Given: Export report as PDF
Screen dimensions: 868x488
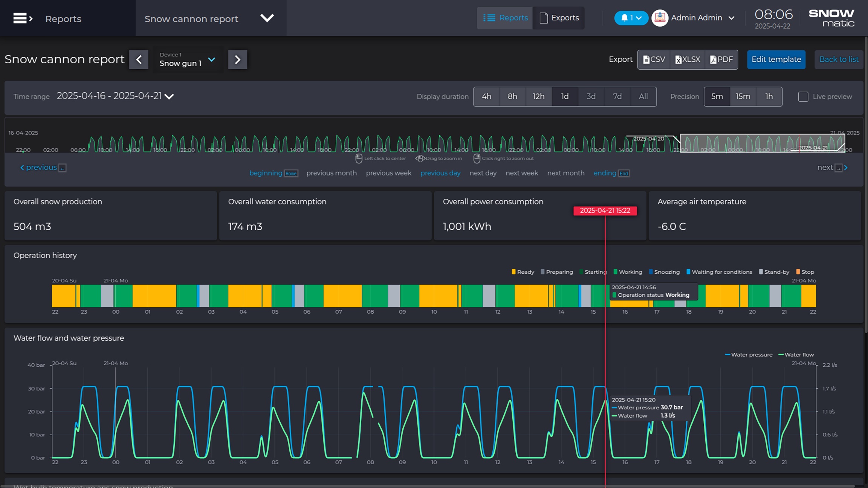Looking at the screenshot, I should click(721, 59).
